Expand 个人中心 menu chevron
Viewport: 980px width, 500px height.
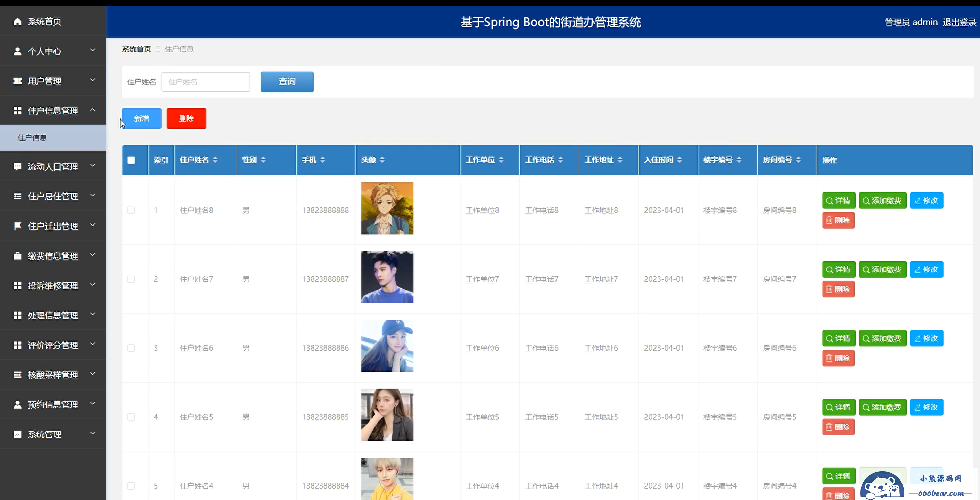pos(92,50)
